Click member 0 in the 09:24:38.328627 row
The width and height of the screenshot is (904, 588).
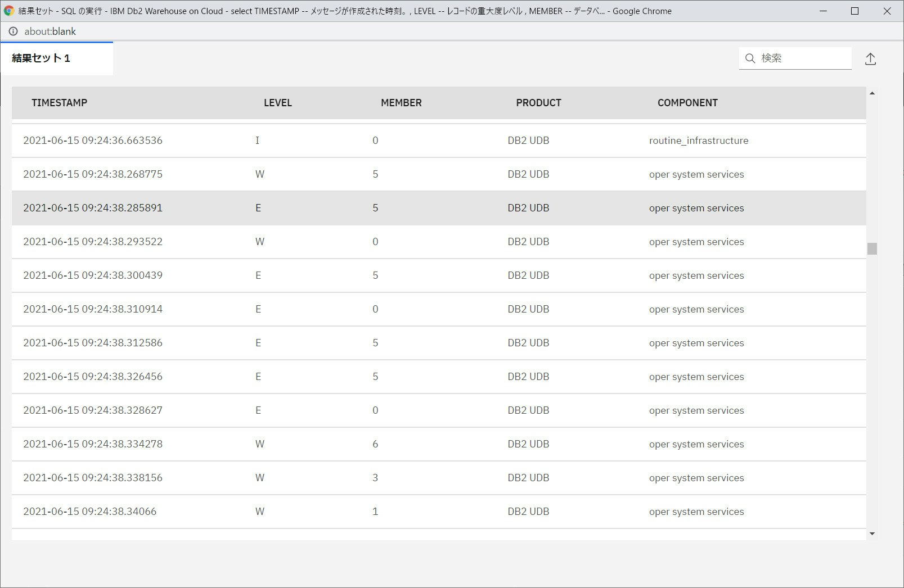375,410
